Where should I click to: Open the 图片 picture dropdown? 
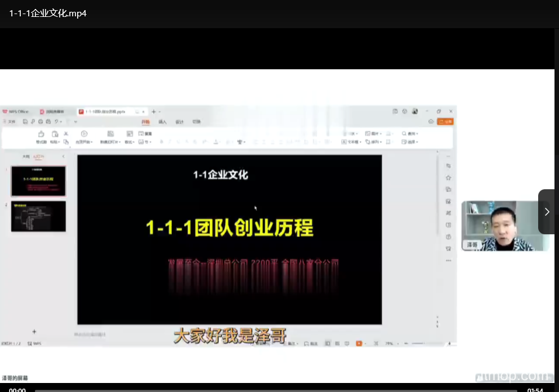click(373, 134)
